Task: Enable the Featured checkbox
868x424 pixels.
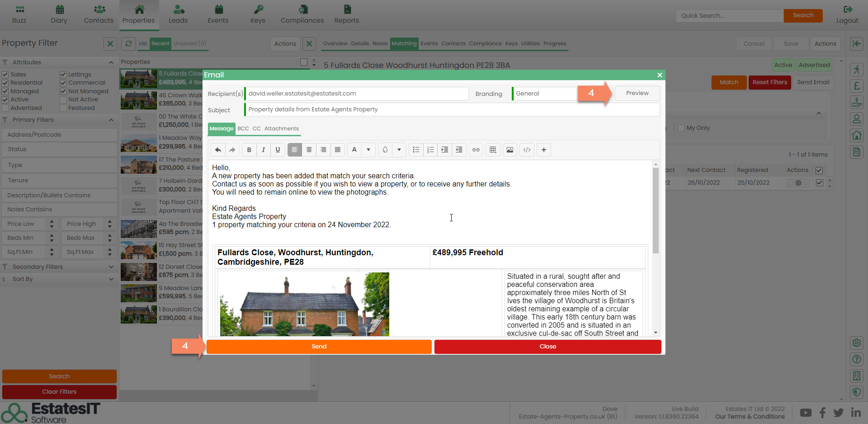Action: pos(63,108)
